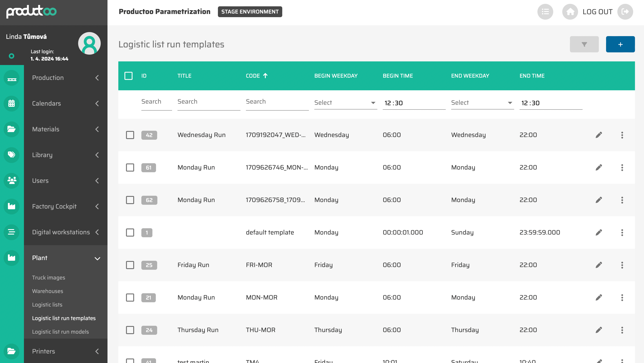Edit the default template row
Screen dimensions: 644x363
click(x=598, y=233)
